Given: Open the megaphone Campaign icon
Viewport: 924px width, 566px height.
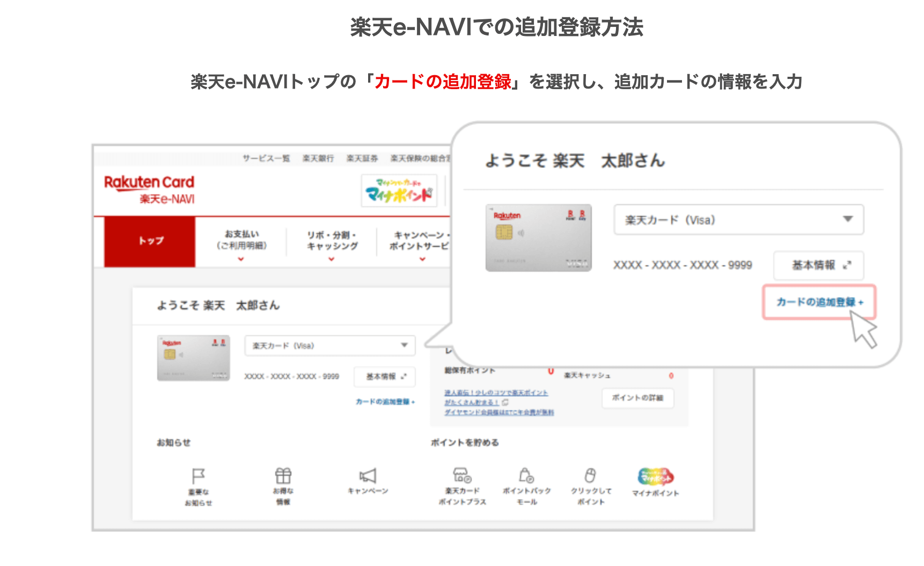Looking at the screenshot, I should 368,476.
